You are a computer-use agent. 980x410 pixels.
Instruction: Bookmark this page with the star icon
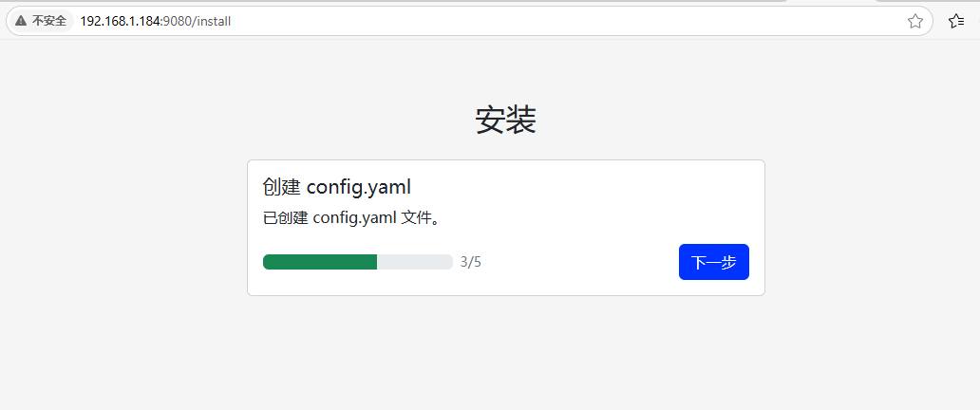point(915,21)
